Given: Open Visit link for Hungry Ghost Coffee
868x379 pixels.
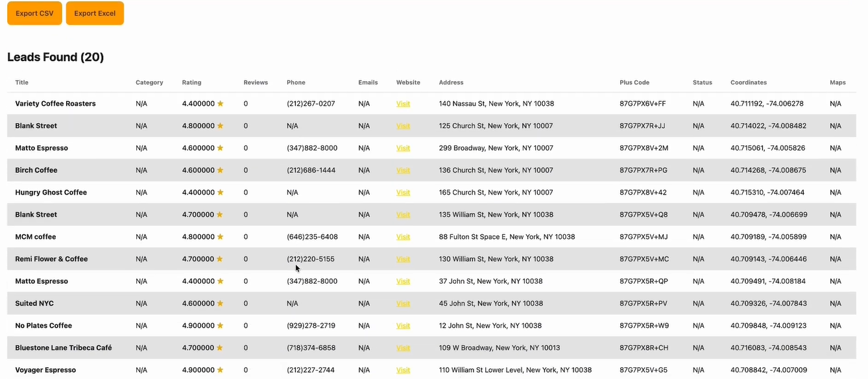Looking at the screenshot, I should (x=403, y=193).
